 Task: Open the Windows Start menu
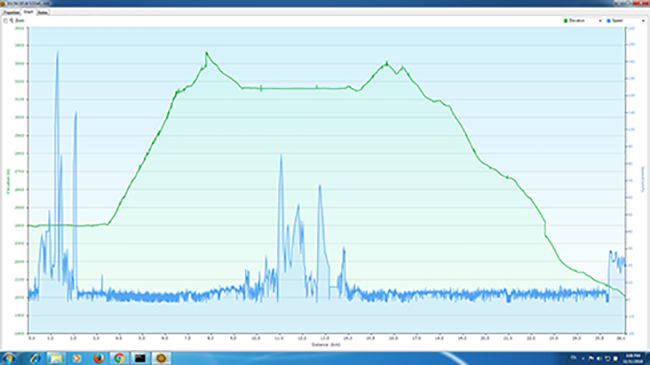pyautogui.click(x=9, y=358)
